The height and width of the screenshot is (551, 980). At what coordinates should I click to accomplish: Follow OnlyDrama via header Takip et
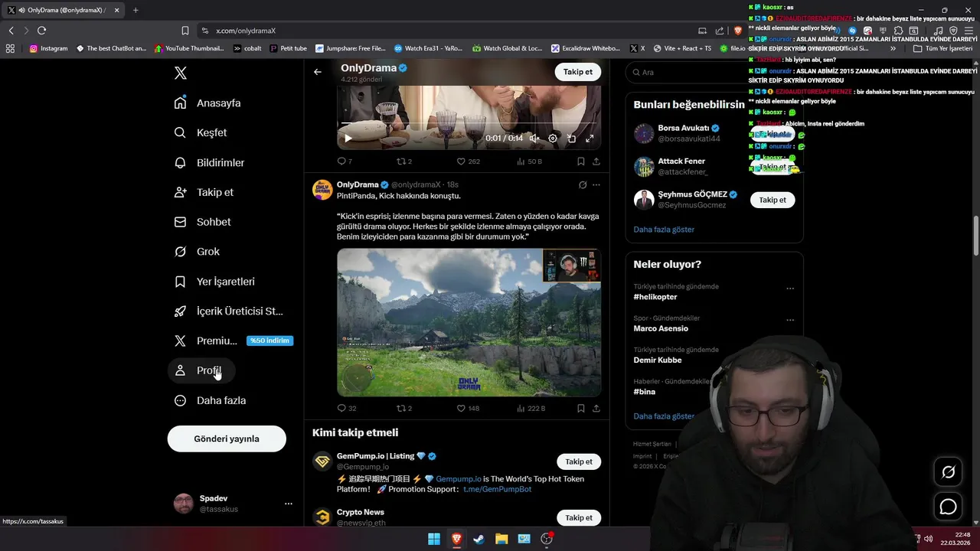coord(577,72)
